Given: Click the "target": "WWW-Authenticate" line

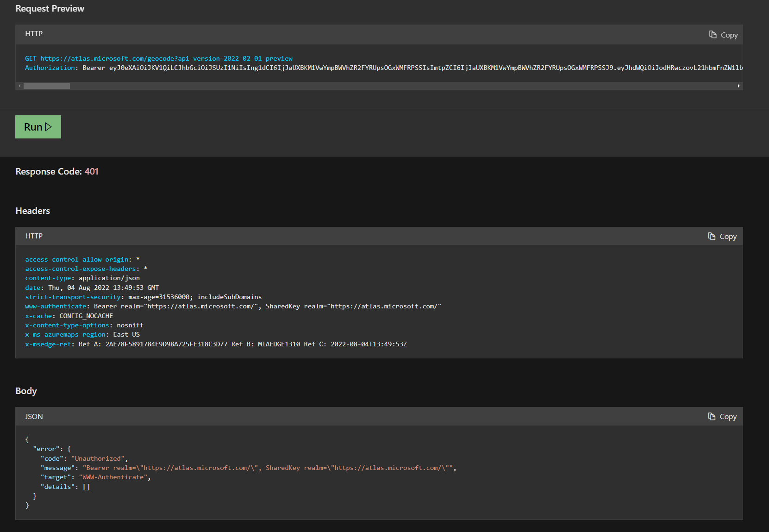Looking at the screenshot, I should pos(96,477).
